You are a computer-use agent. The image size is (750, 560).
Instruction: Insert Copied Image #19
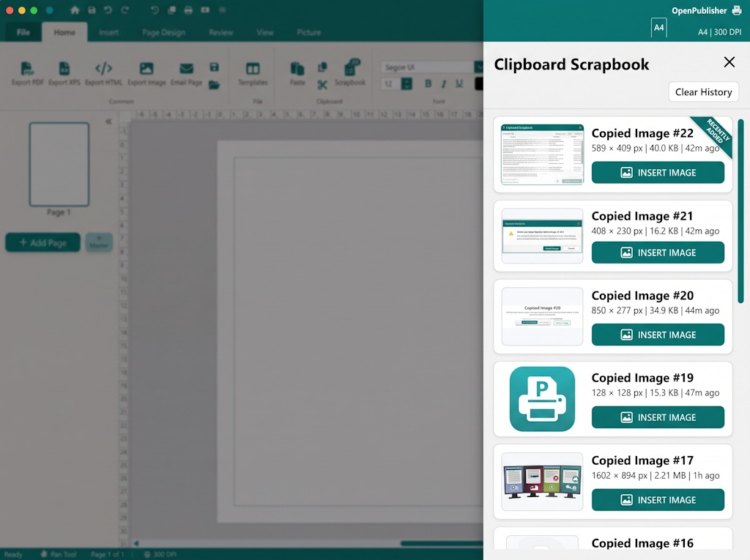click(x=658, y=417)
